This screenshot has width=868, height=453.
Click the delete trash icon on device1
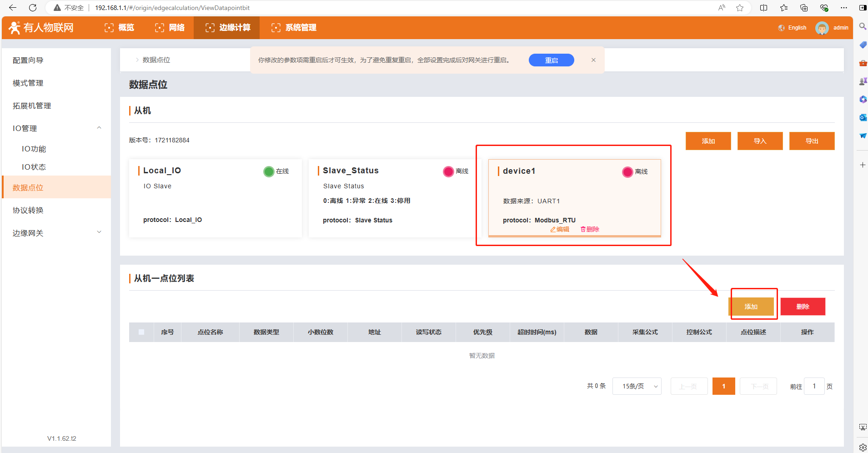tap(583, 230)
